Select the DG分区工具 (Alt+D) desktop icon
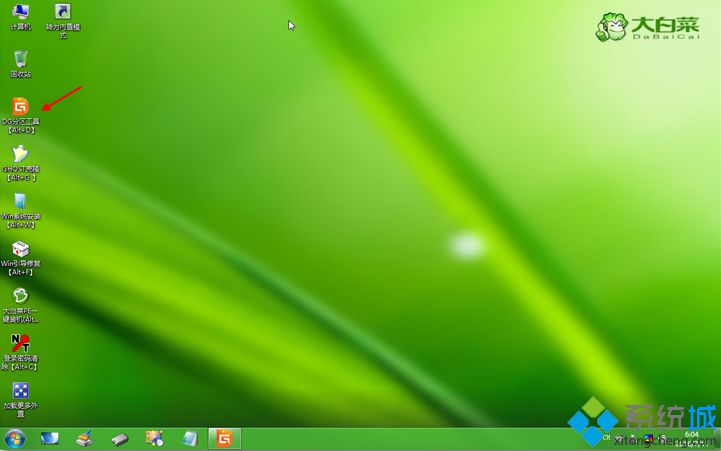This screenshot has width=721, height=451. [20, 115]
